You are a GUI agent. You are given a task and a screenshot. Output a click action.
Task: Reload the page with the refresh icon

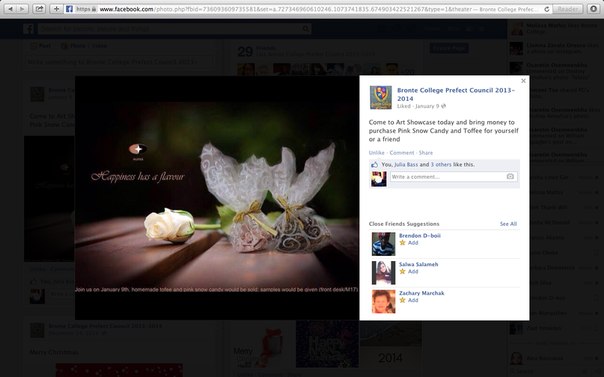click(x=547, y=9)
